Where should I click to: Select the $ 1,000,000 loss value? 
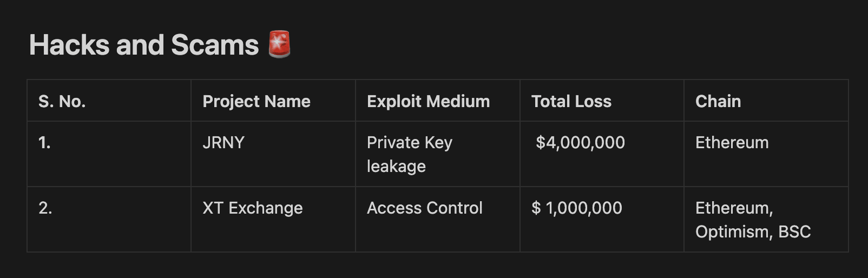point(577,208)
